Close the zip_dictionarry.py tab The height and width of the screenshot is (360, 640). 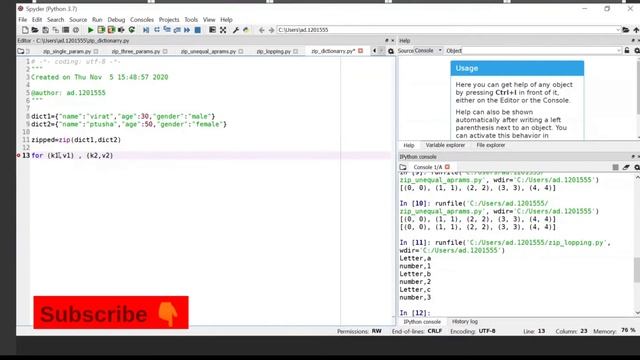tap(360, 51)
